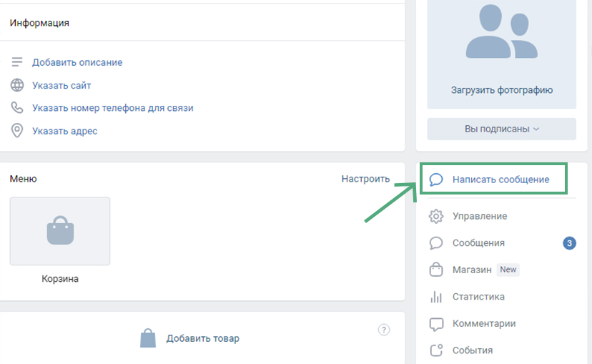Open Управление in the side menu

pos(480,216)
